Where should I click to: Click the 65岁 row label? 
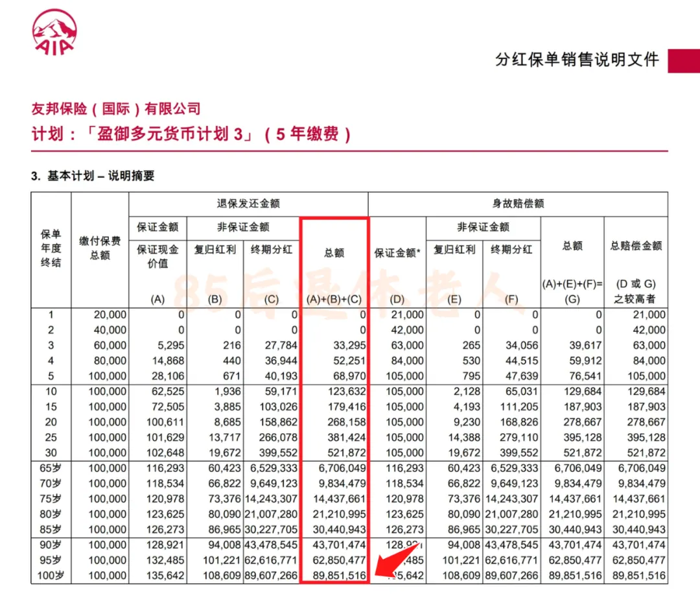click(x=51, y=468)
